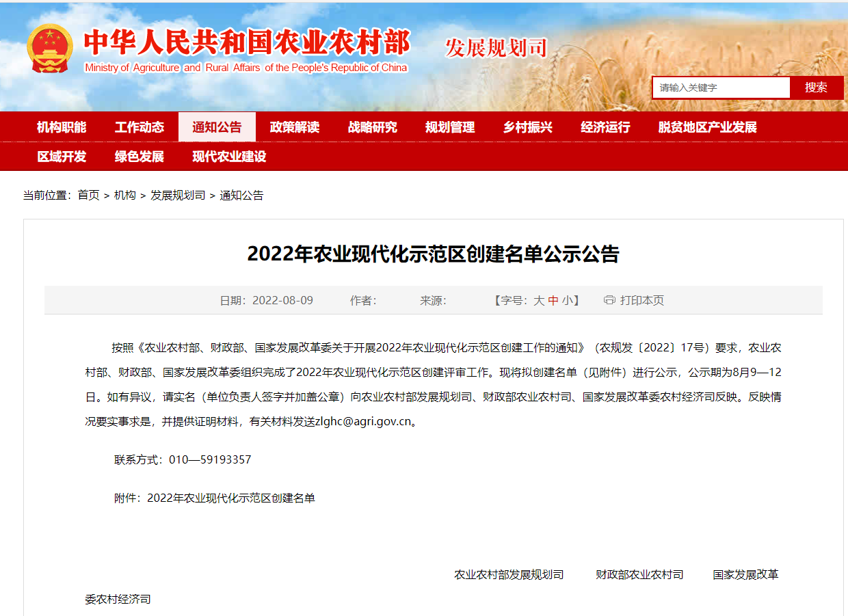The width and height of the screenshot is (848, 616).
Task: Open the 工作动态 menu item
Action: pyautogui.click(x=140, y=127)
